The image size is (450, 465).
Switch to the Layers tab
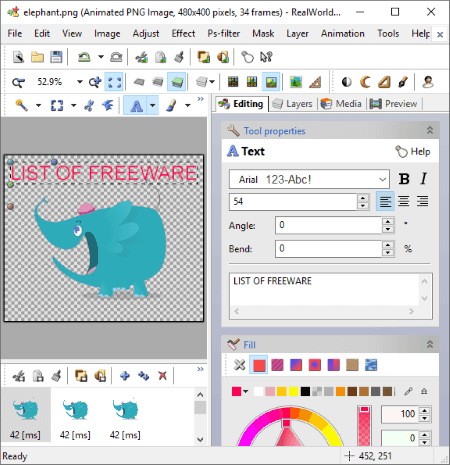[x=293, y=104]
